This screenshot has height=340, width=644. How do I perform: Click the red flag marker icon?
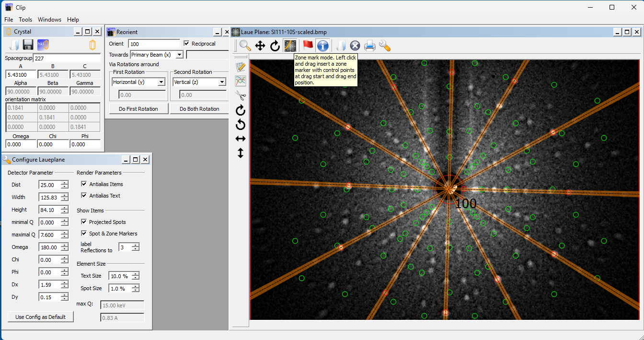(x=308, y=46)
